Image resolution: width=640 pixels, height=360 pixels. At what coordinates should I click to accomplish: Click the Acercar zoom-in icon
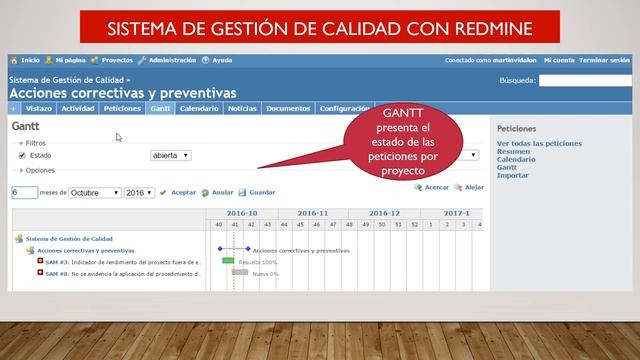(x=418, y=187)
